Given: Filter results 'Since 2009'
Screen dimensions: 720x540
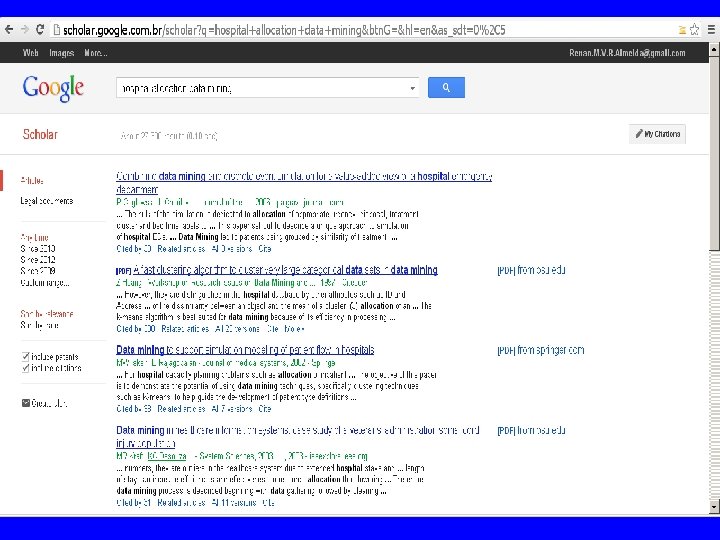Looking at the screenshot, I should (38, 270).
